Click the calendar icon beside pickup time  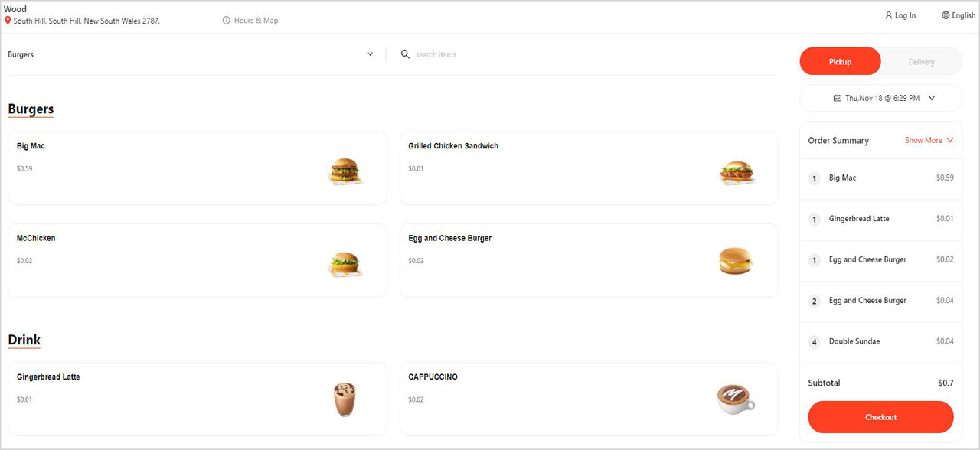838,98
